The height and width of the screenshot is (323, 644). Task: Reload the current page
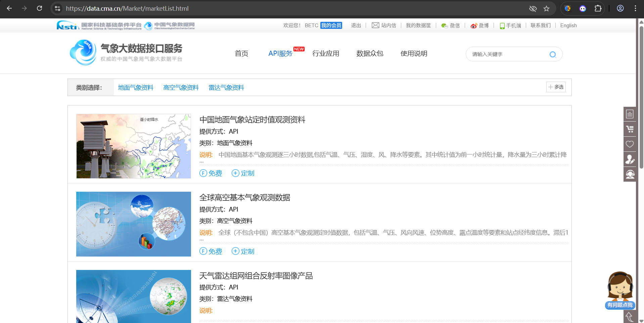coord(39,8)
